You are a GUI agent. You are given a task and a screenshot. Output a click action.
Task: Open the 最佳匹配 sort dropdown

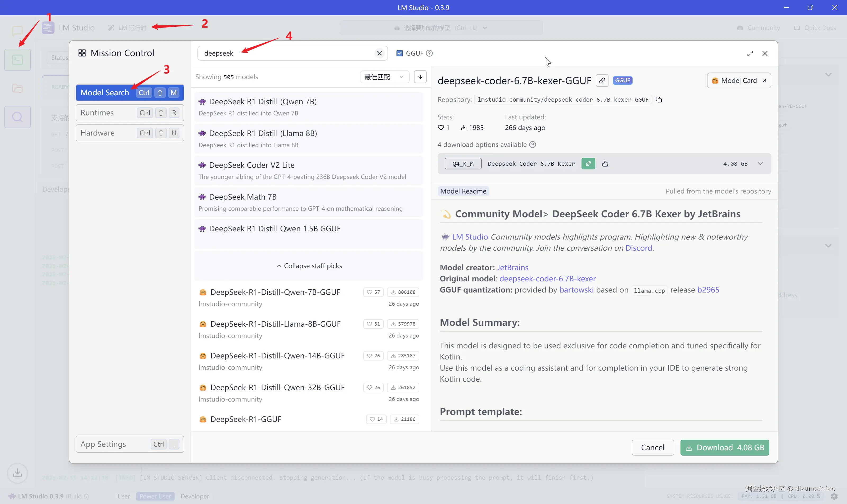(x=384, y=77)
